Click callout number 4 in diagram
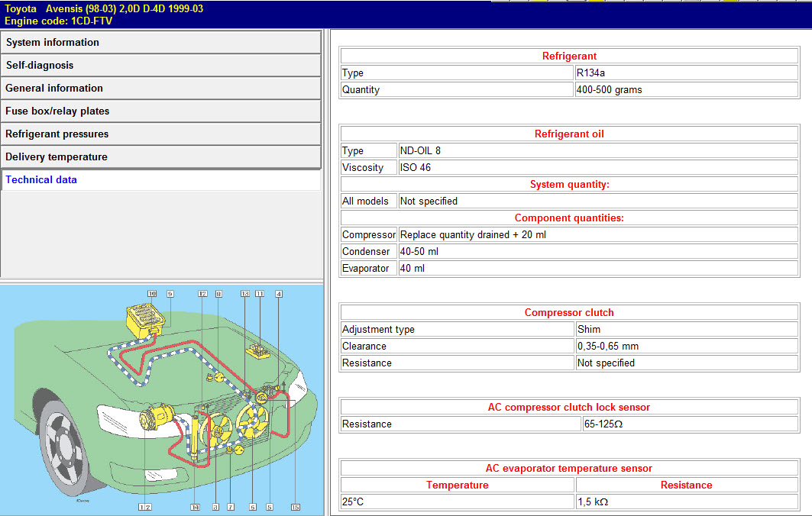This screenshot has height=516, width=812. click(x=279, y=294)
